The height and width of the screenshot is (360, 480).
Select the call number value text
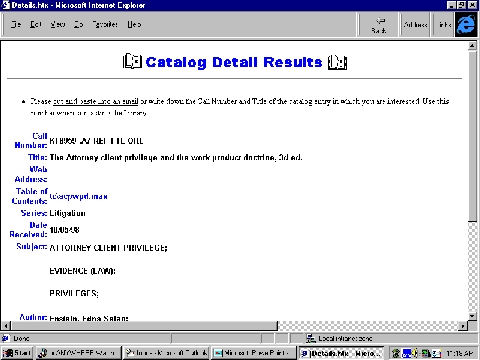coord(96,141)
